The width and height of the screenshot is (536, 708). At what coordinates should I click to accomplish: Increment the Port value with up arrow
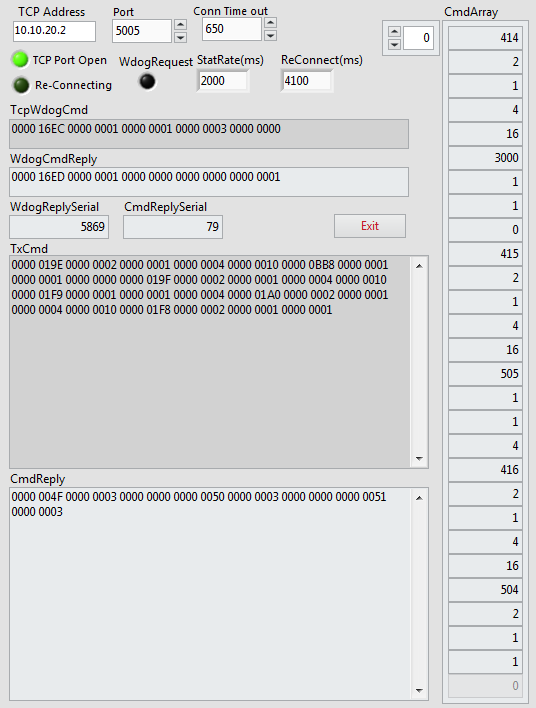181,25
